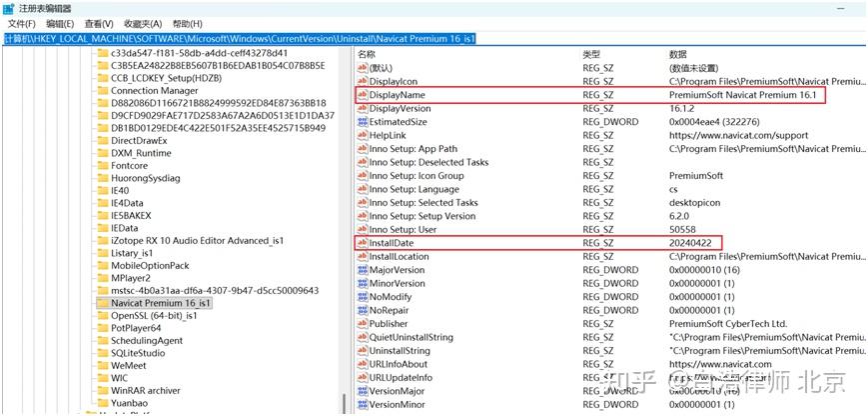
Task: Select the DisplayName value row
Action: (x=590, y=95)
